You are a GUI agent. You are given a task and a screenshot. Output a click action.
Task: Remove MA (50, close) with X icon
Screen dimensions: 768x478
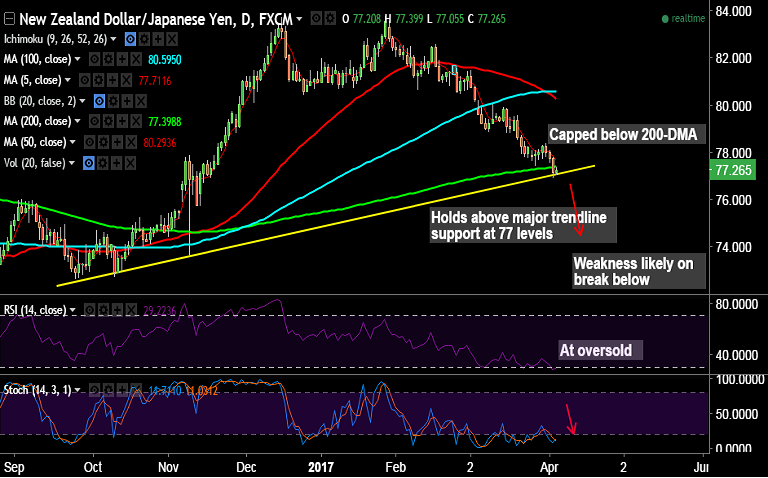[x=131, y=143]
